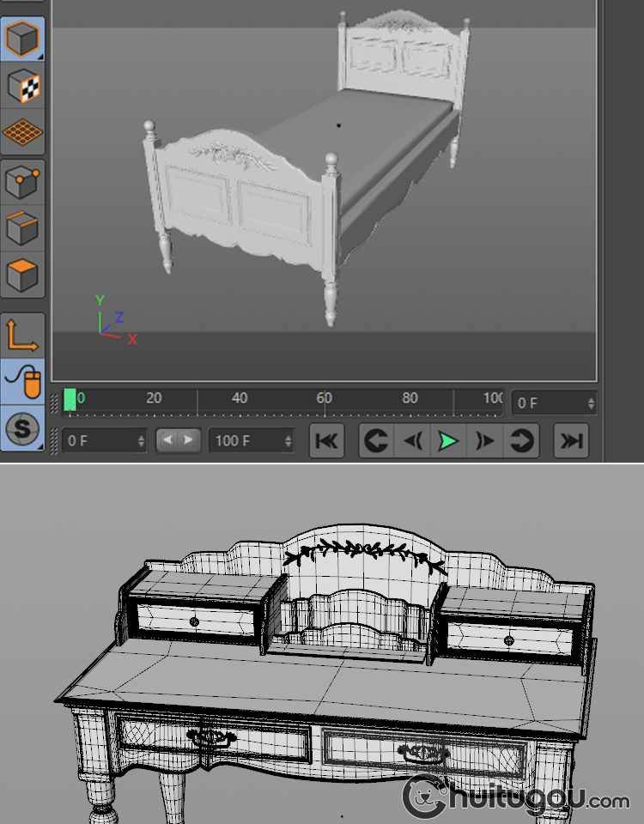This screenshot has width=644, height=824.
Task: Click the 100 F preview end field
Action: coord(251,441)
